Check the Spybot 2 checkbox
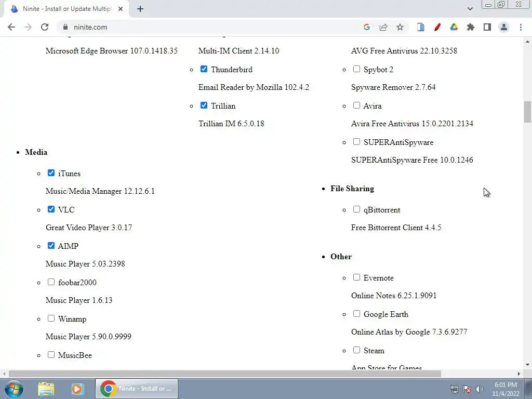This screenshot has height=399, width=532. pyautogui.click(x=356, y=69)
